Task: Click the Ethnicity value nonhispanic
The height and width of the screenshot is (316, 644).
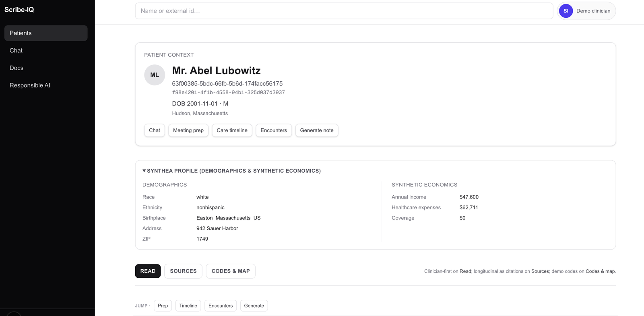Action: 211,208
